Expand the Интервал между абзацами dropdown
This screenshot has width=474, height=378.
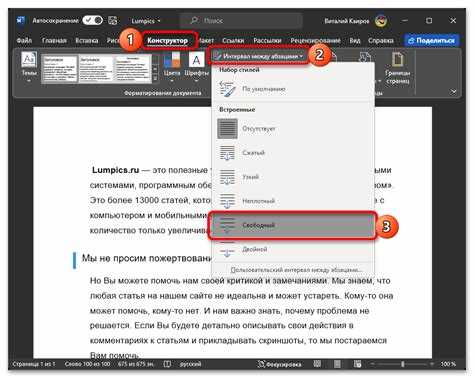click(x=258, y=56)
